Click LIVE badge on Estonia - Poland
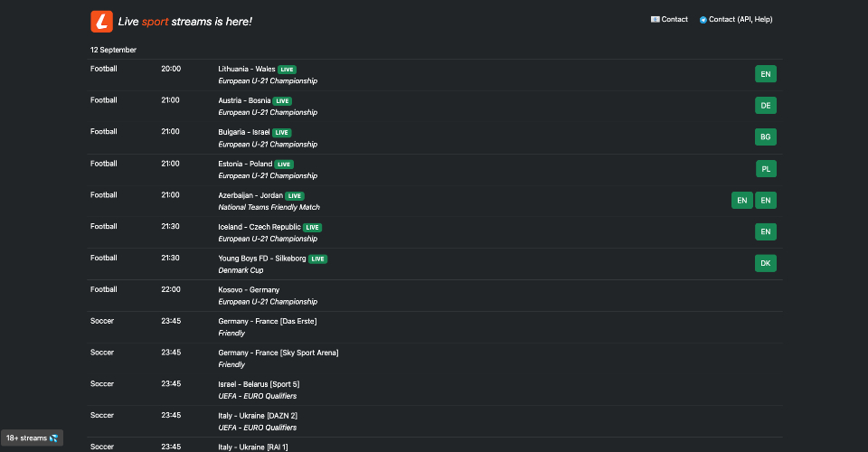This screenshot has width=868, height=452. coord(284,165)
